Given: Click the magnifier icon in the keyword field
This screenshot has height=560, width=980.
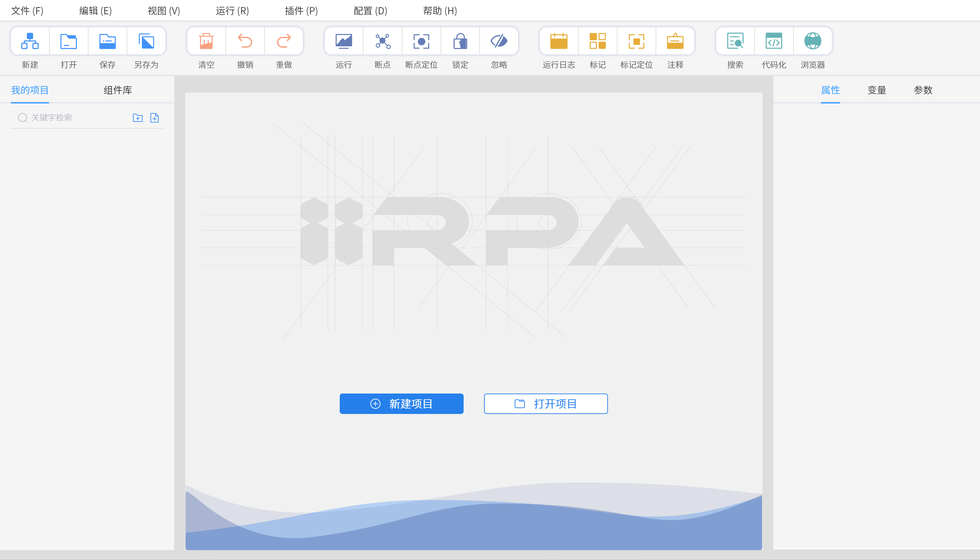Looking at the screenshot, I should point(23,118).
